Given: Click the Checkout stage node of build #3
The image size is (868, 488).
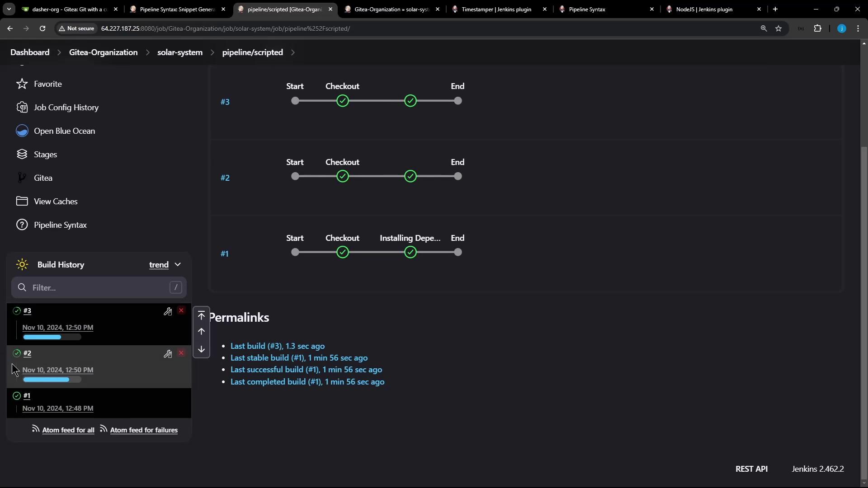Looking at the screenshot, I should 343,101.
